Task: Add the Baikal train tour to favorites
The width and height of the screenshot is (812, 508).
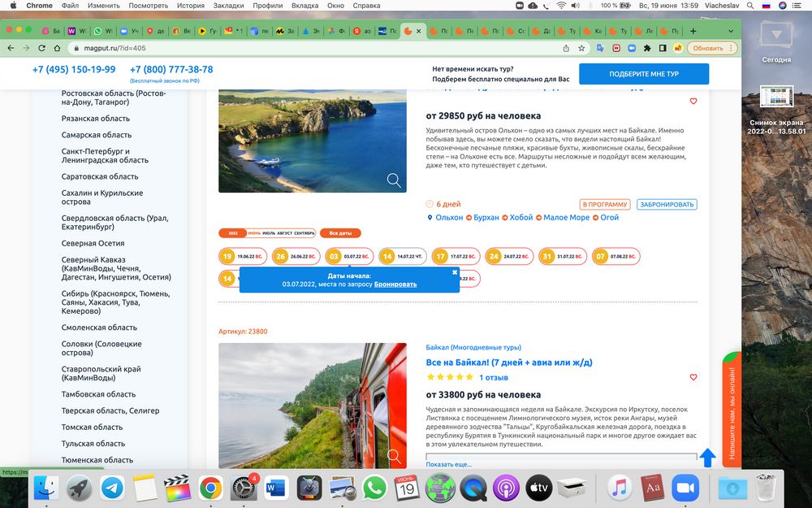Action: [693, 378]
